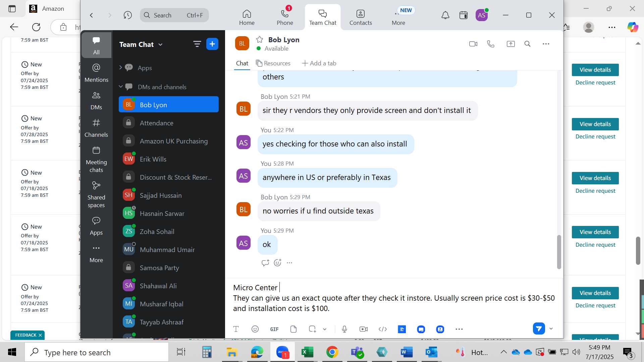Open the Home tab
644x362 pixels.
tap(247, 17)
